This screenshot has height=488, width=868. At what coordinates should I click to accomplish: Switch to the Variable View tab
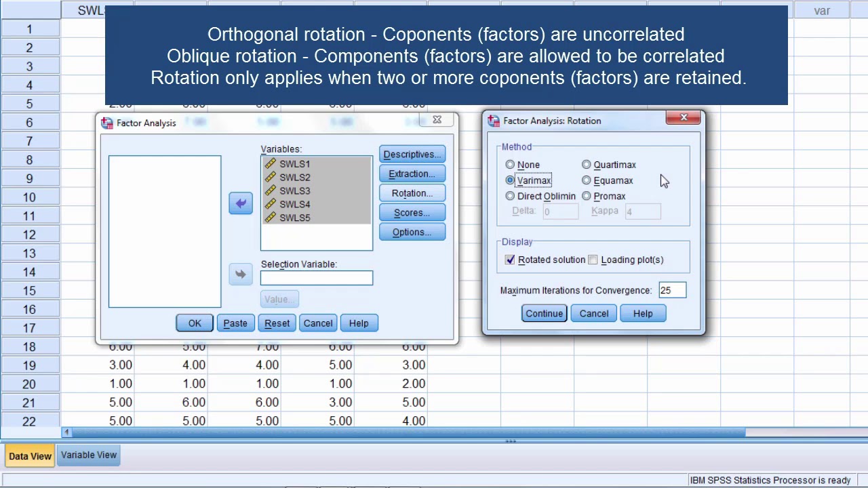(89, 455)
